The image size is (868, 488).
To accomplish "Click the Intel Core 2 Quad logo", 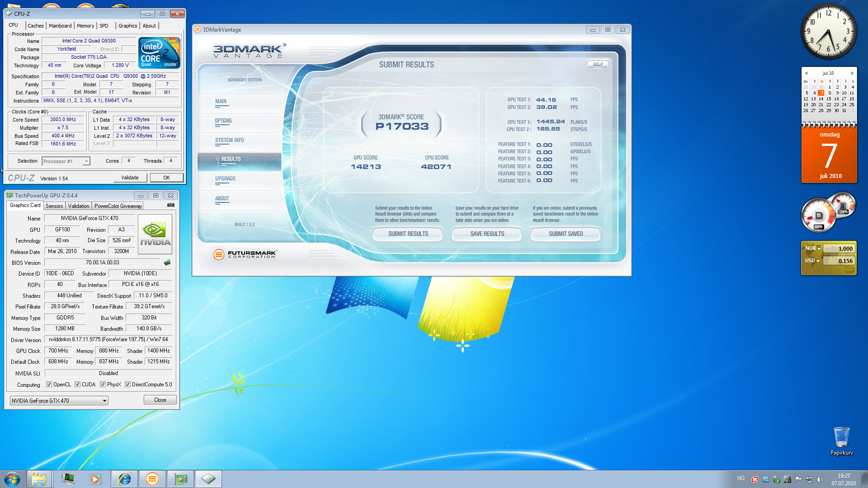I will 160,53.
